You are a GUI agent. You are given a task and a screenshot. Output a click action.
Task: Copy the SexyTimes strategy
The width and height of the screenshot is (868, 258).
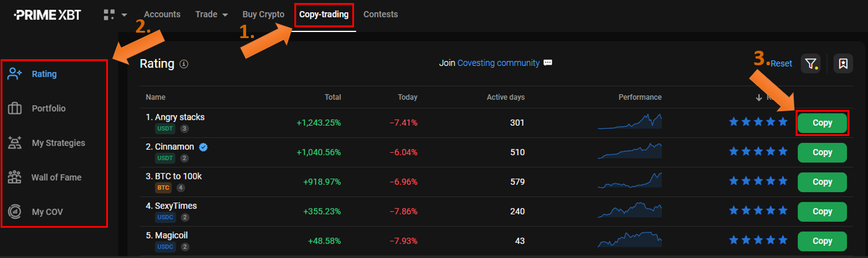(x=822, y=211)
